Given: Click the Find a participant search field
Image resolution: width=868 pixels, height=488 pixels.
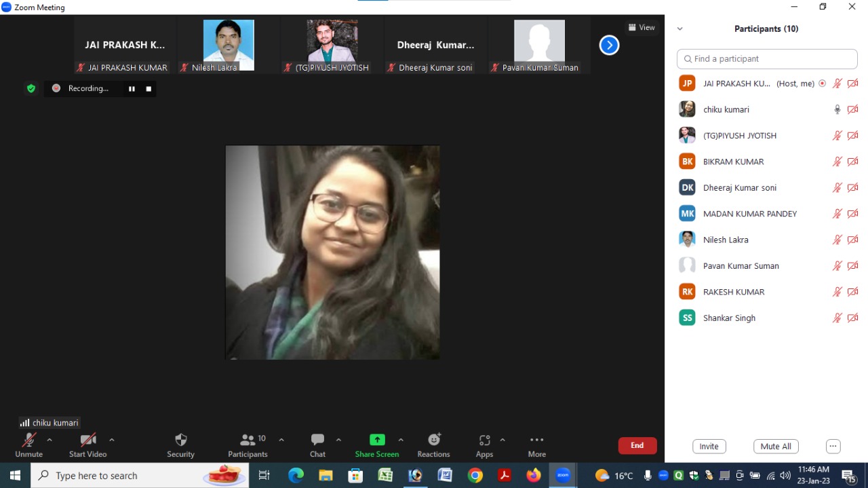Looking at the screenshot, I should [x=767, y=59].
